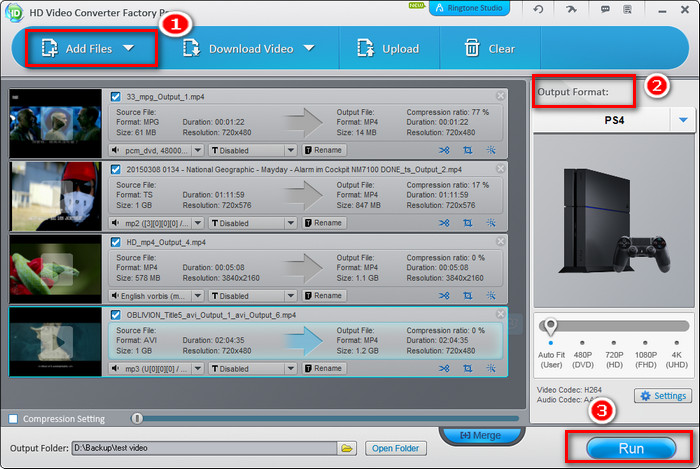Viewport: 700px width, 469px height.
Task: Uncheck the HD_mp4_Output_4.mp4 checkbox
Action: pyautogui.click(x=116, y=242)
